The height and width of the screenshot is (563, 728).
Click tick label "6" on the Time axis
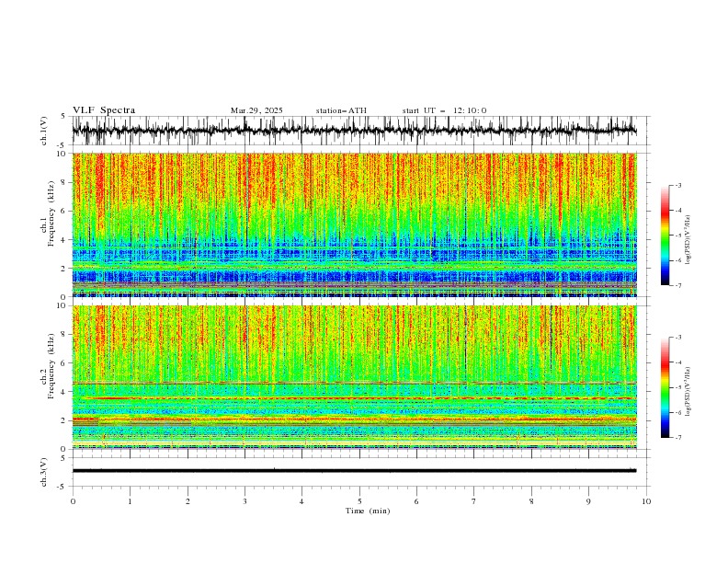point(416,501)
